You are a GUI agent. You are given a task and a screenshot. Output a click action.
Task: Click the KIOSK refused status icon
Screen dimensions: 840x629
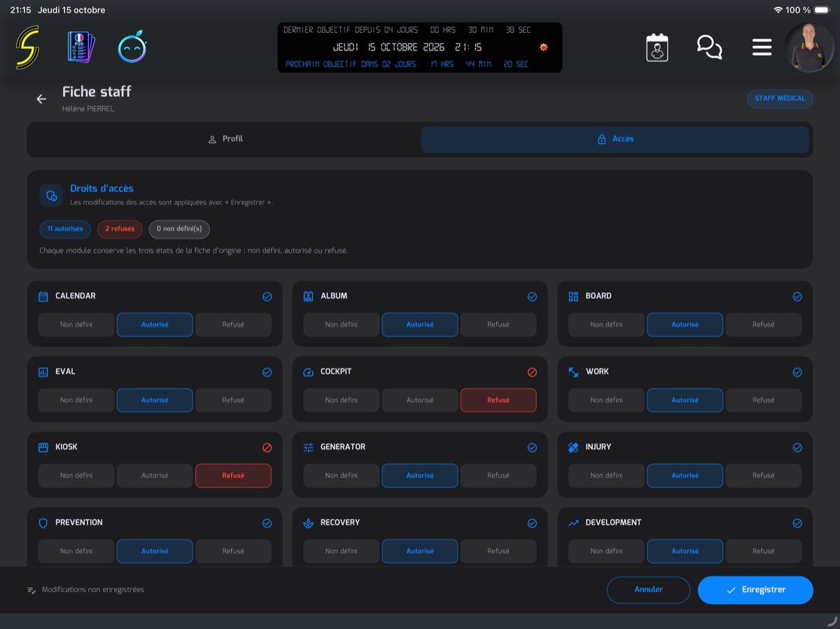point(267,448)
